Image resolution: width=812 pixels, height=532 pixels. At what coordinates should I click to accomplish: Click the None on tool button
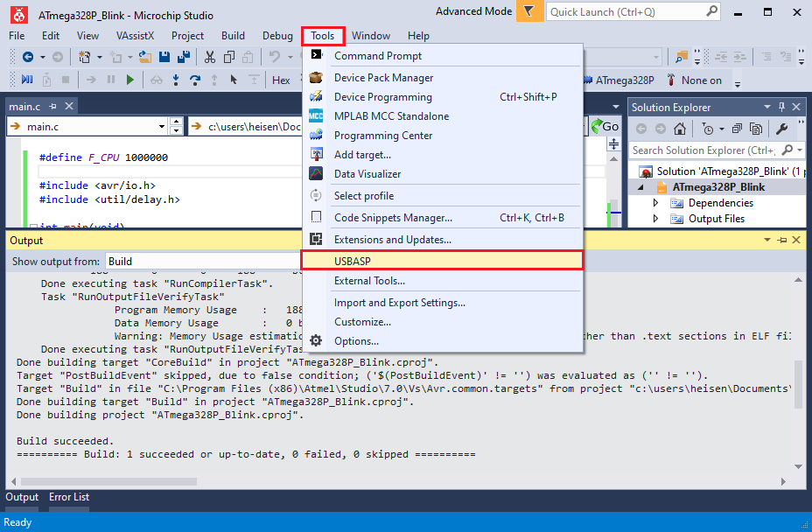695,80
